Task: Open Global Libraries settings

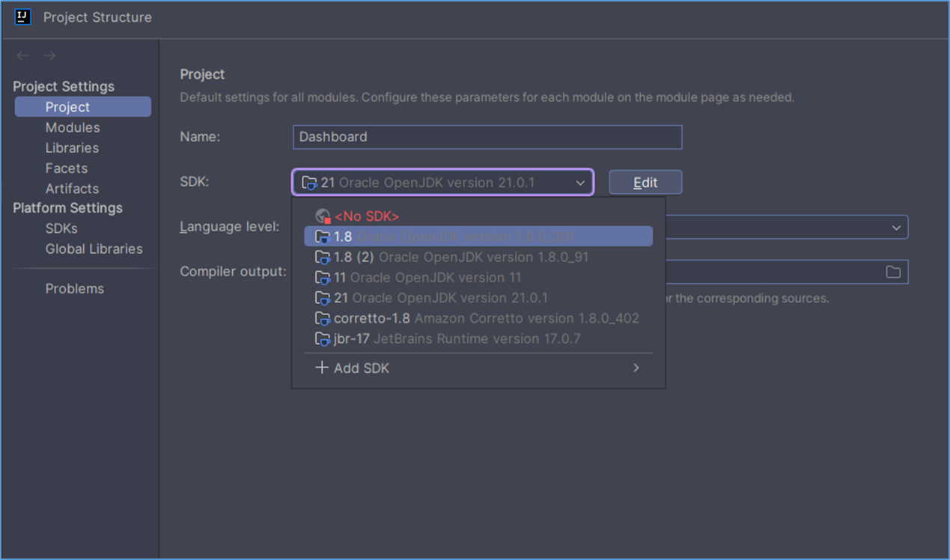Action: point(94,249)
